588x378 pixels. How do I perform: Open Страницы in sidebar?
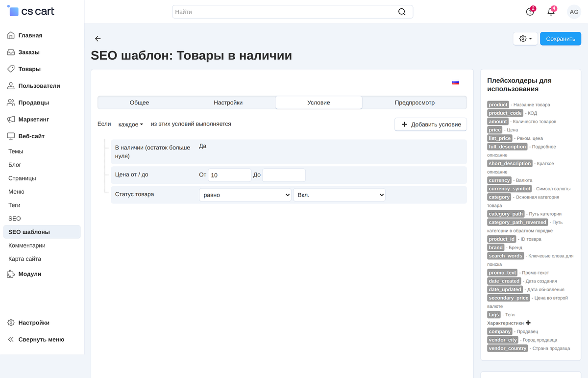pos(22,178)
